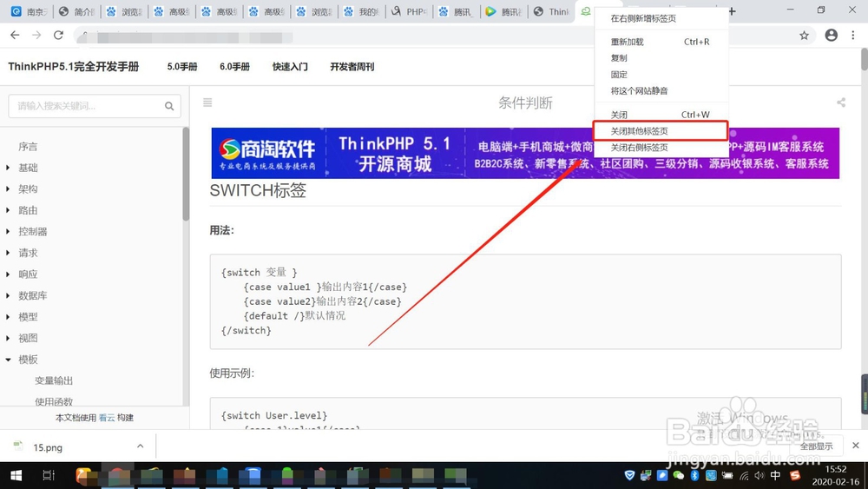Image resolution: width=868 pixels, height=489 pixels.
Task: Choose 在右侧新增标签页 from the context menu
Action: pyautogui.click(x=661, y=18)
